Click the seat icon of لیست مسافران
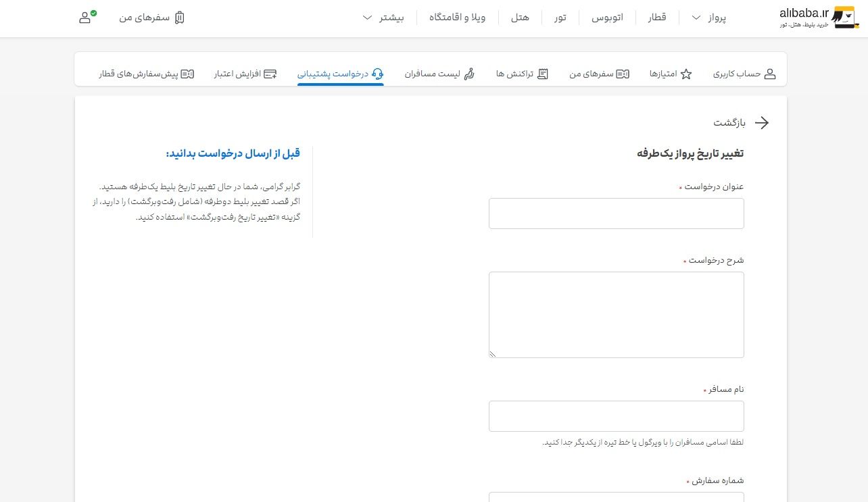This screenshot has width=868, height=502. 469,74
